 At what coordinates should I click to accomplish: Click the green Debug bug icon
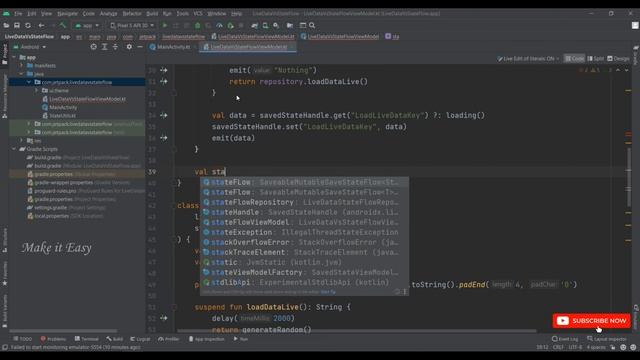click(198, 25)
